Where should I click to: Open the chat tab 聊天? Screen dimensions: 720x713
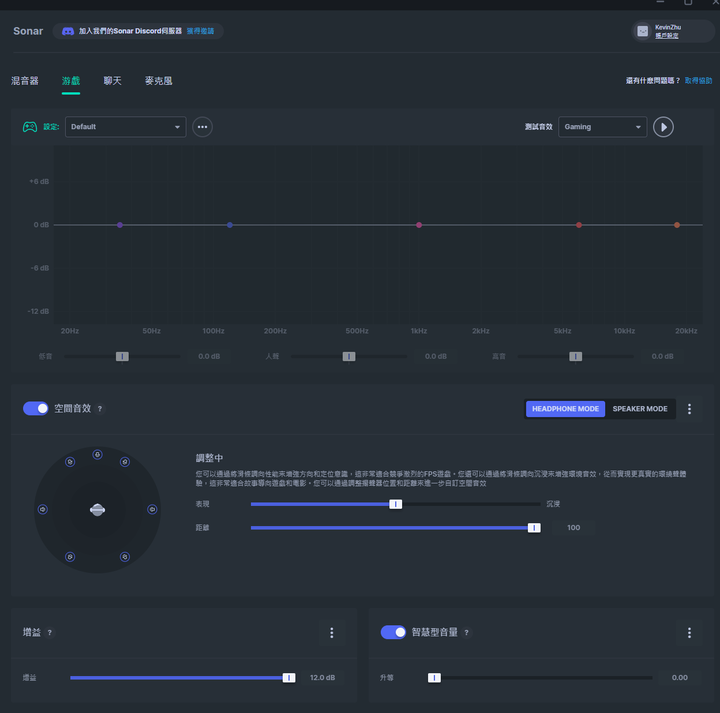(112, 81)
